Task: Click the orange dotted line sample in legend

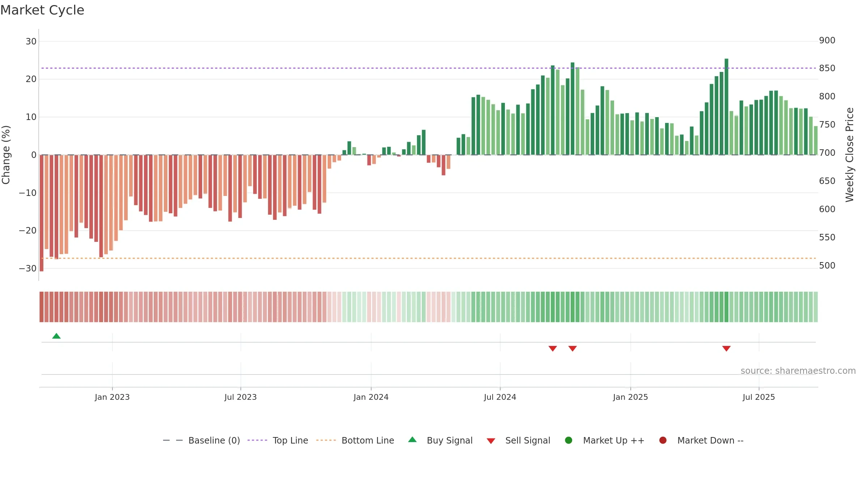Action: point(326,440)
